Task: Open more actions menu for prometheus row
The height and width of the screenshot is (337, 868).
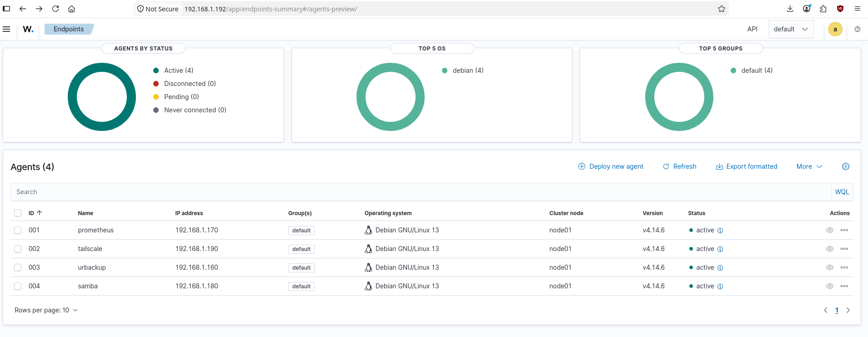Action: (844, 230)
